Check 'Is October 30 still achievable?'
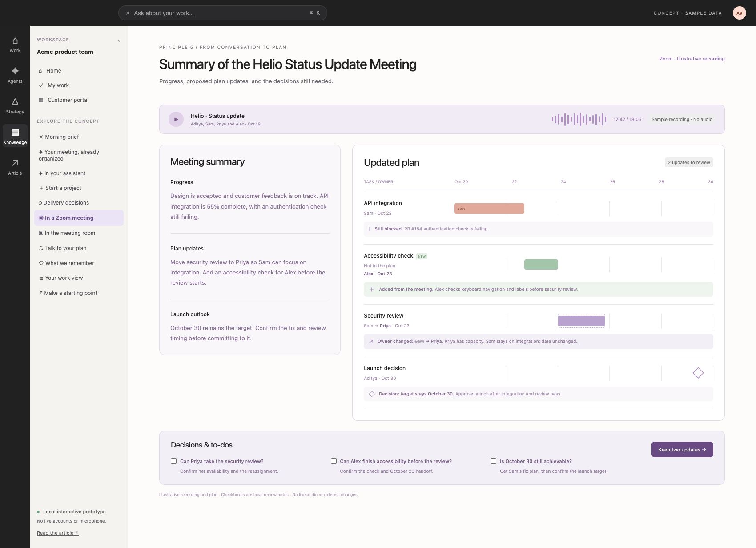 click(493, 461)
